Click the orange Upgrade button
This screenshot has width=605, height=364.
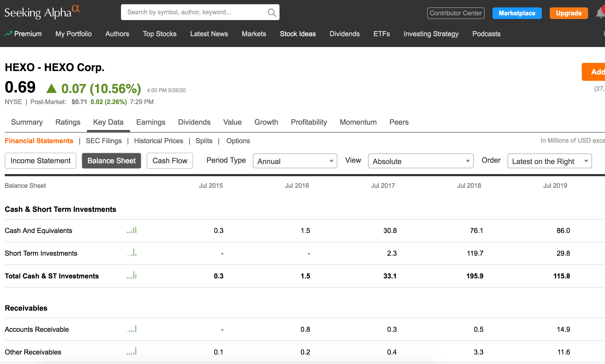(x=569, y=13)
